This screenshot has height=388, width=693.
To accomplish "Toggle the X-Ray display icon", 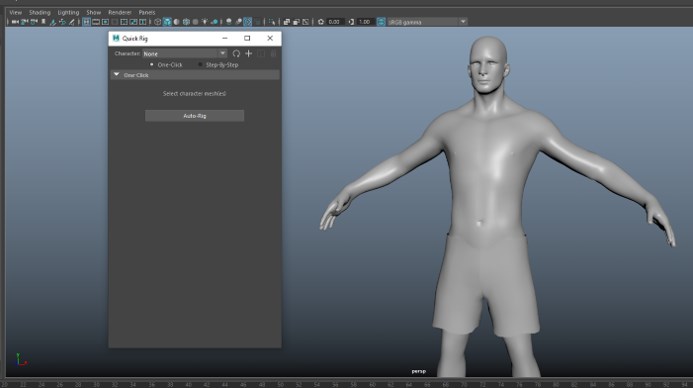I will 286,22.
